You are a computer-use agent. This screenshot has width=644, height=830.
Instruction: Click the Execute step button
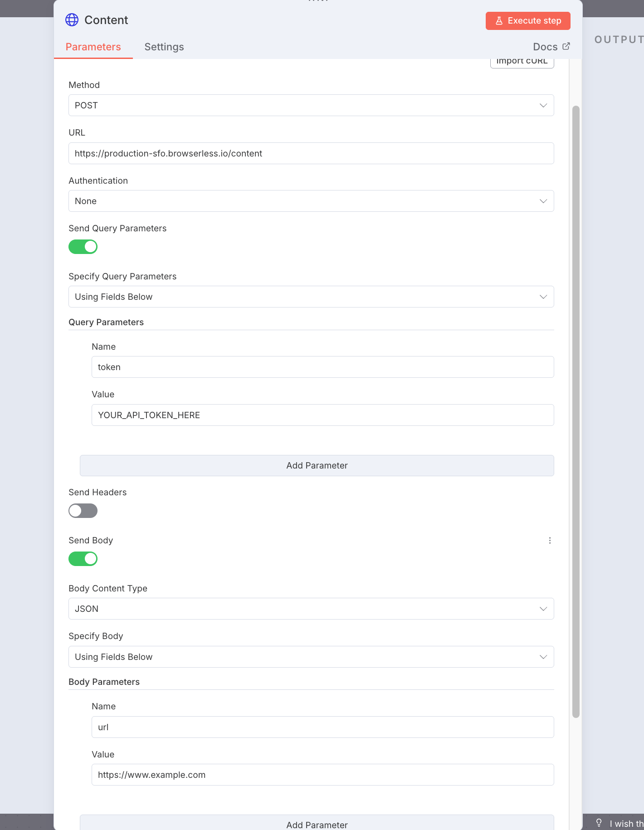pos(528,20)
